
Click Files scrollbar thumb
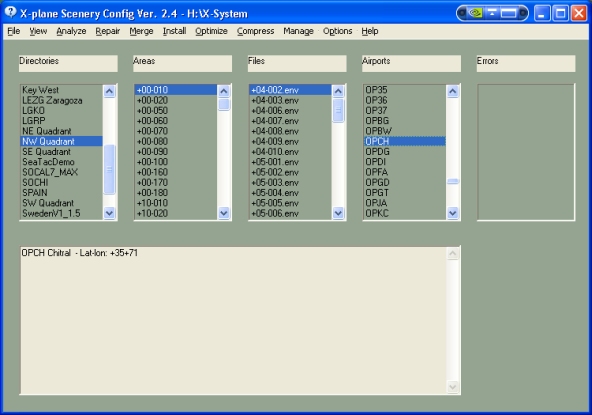click(338, 110)
